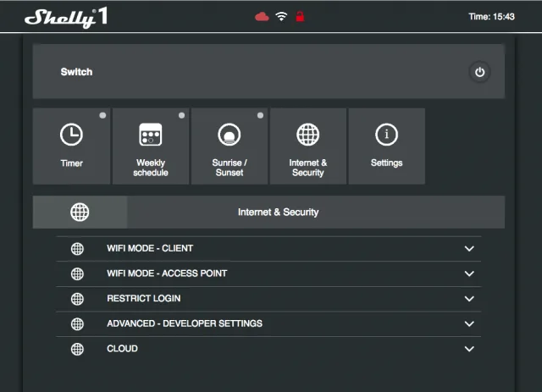Click the globe icon beside RESTRICT LOGIN
Image resolution: width=542 pixels, height=392 pixels.
point(77,299)
